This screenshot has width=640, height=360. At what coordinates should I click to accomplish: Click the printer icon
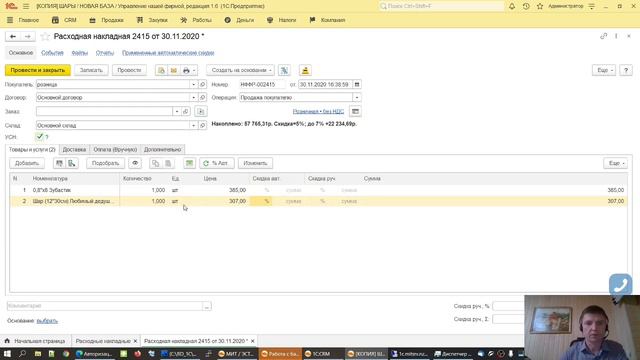pyautogui.click(x=186, y=70)
